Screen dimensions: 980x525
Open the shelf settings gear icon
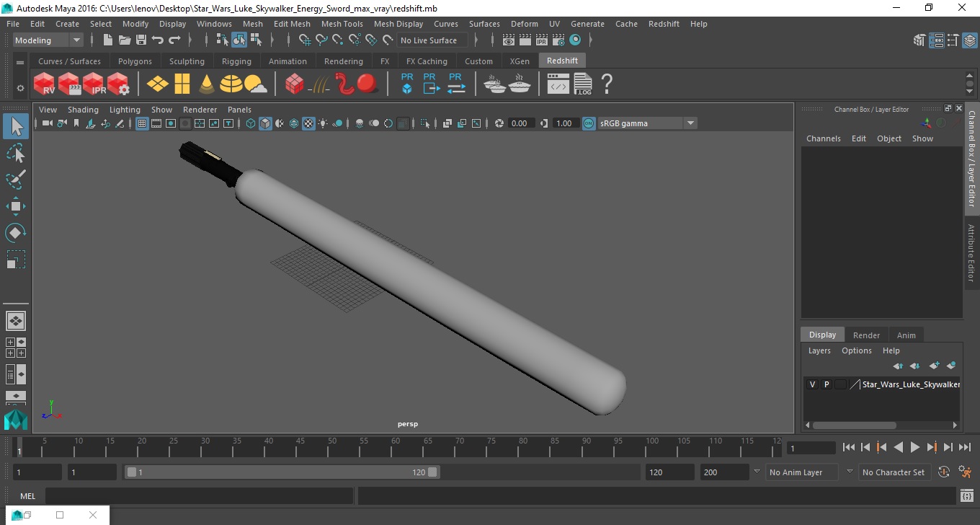pos(20,88)
